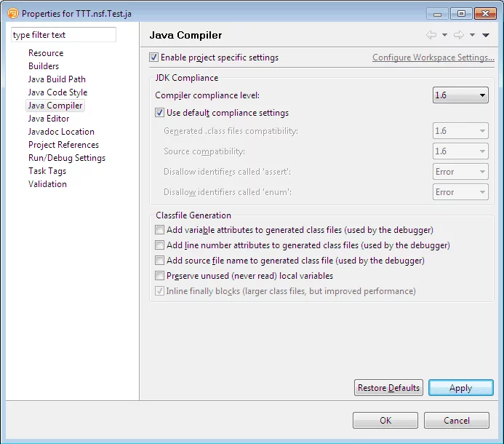Uncheck Use default compliance settings
The height and width of the screenshot is (444, 504).
[x=160, y=113]
